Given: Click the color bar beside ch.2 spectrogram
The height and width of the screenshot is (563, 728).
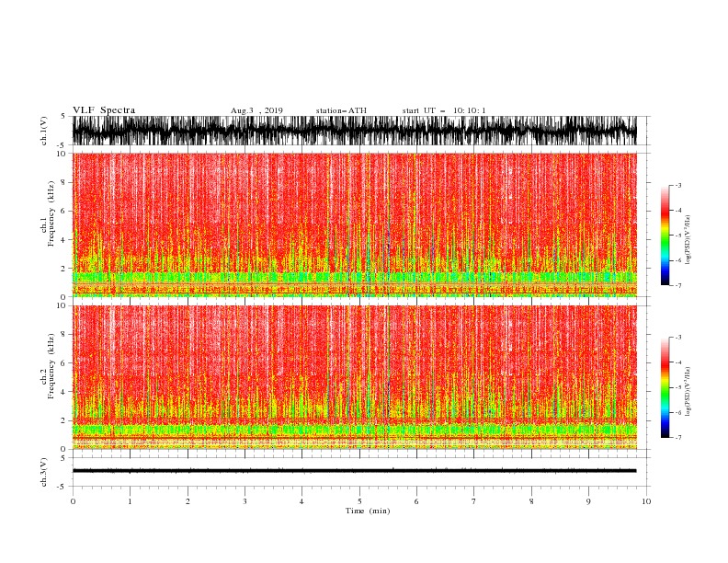Looking at the screenshot, I should [665, 387].
